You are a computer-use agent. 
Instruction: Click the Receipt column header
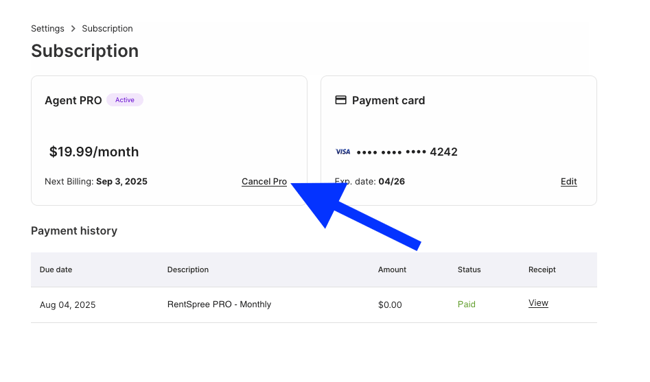(542, 269)
